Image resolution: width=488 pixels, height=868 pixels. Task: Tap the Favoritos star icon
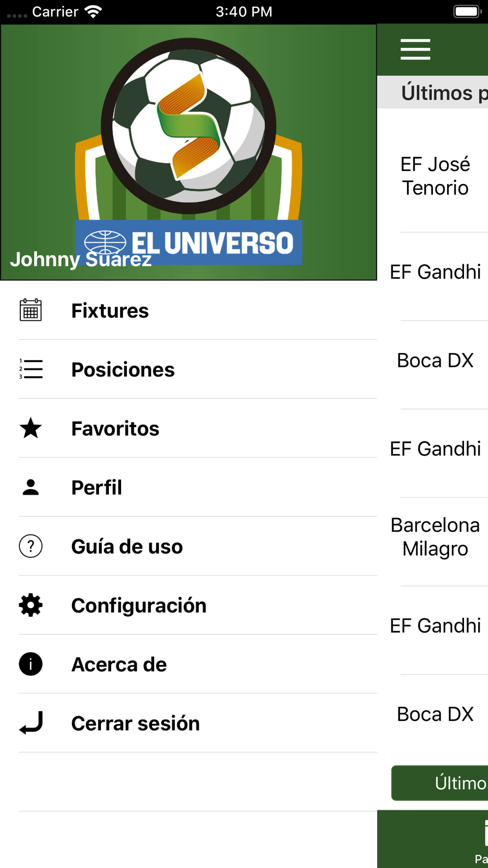click(x=31, y=428)
